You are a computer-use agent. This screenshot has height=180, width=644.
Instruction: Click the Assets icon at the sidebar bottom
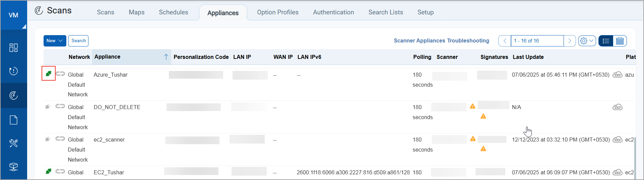coord(13,167)
